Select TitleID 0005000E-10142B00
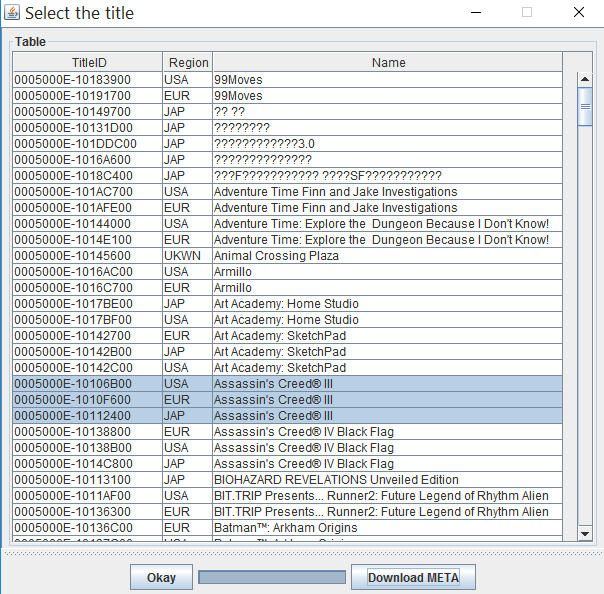Image resolution: width=604 pixels, height=594 pixels. click(x=88, y=351)
